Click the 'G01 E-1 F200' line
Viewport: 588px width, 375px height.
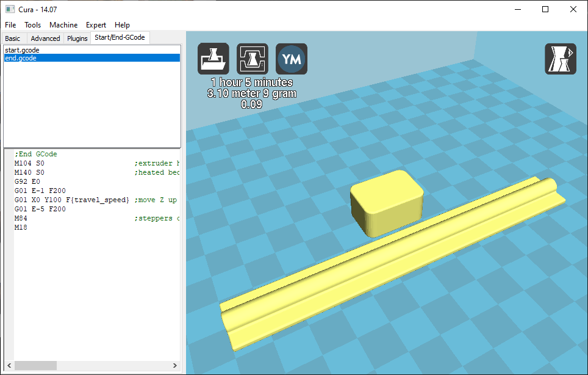[40, 191]
